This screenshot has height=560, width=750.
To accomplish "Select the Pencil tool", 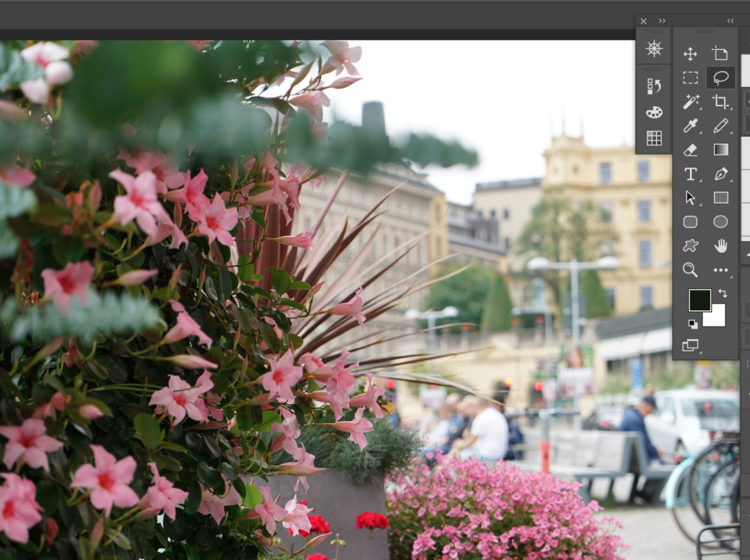I will 721,126.
